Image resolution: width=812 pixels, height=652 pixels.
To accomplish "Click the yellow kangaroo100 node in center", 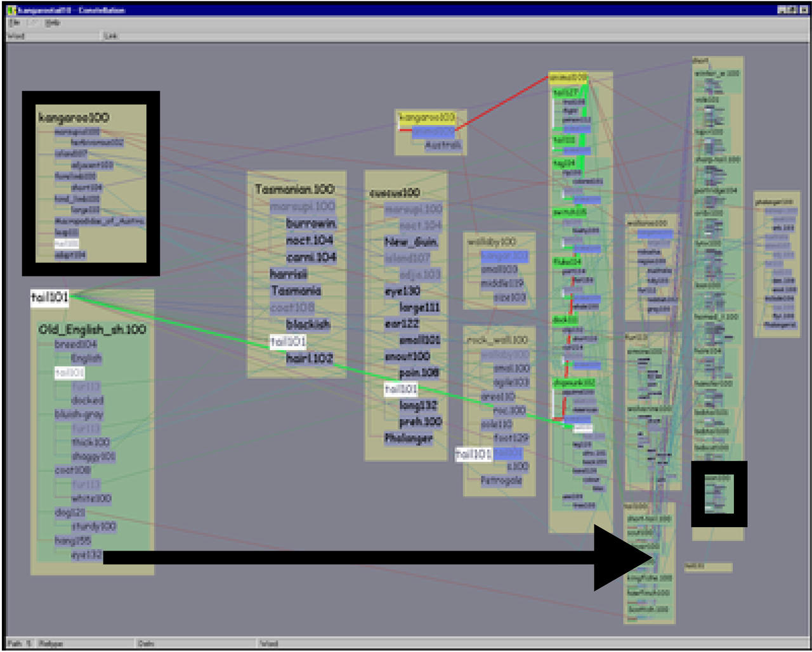I will coord(427,117).
